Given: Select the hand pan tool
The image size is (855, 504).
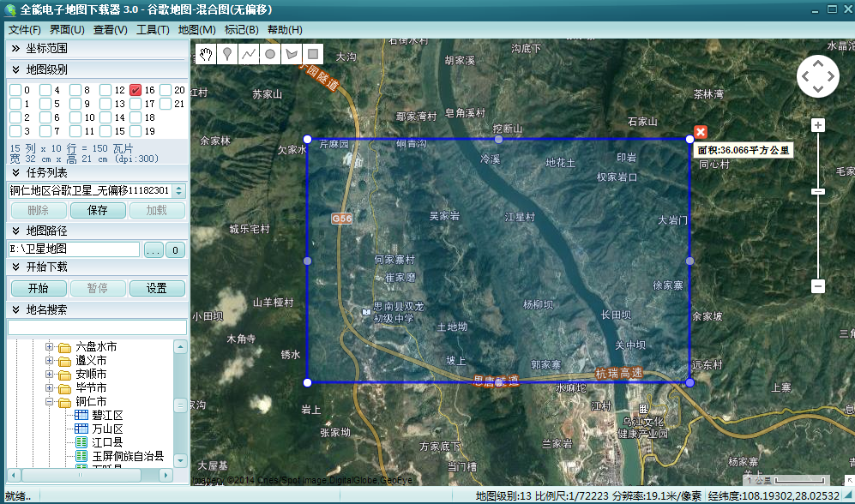Looking at the screenshot, I should [x=206, y=54].
